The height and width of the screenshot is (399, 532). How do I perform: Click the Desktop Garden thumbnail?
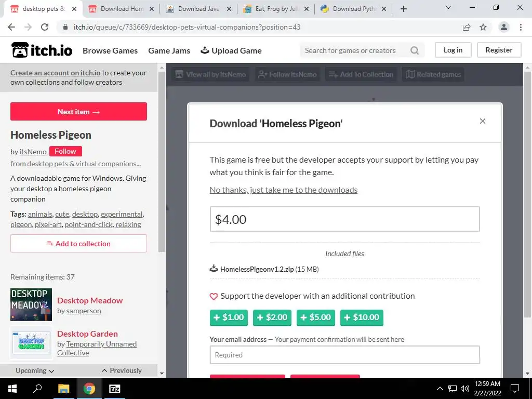[31, 342]
